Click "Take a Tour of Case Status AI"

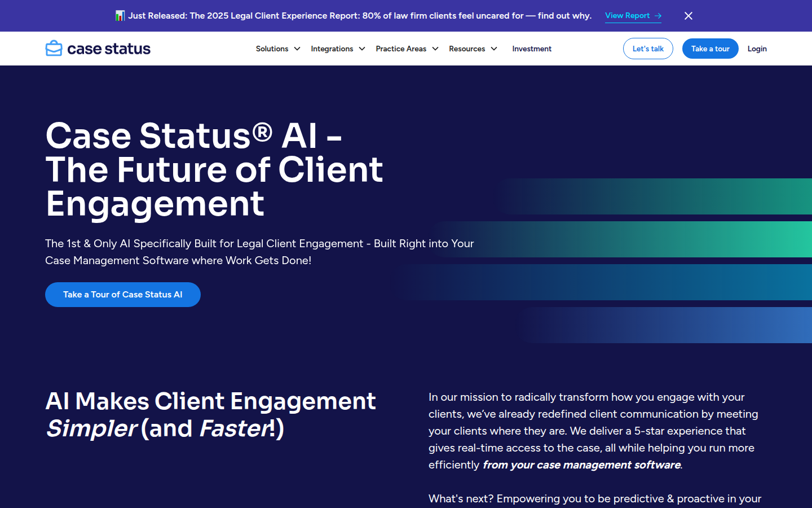tap(123, 295)
